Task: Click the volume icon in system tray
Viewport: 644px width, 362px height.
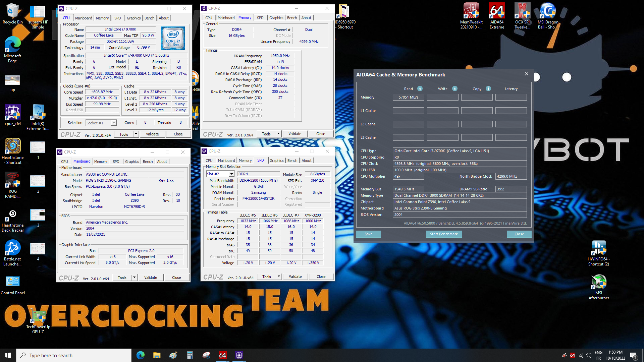Action: click(x=589, y=355)
